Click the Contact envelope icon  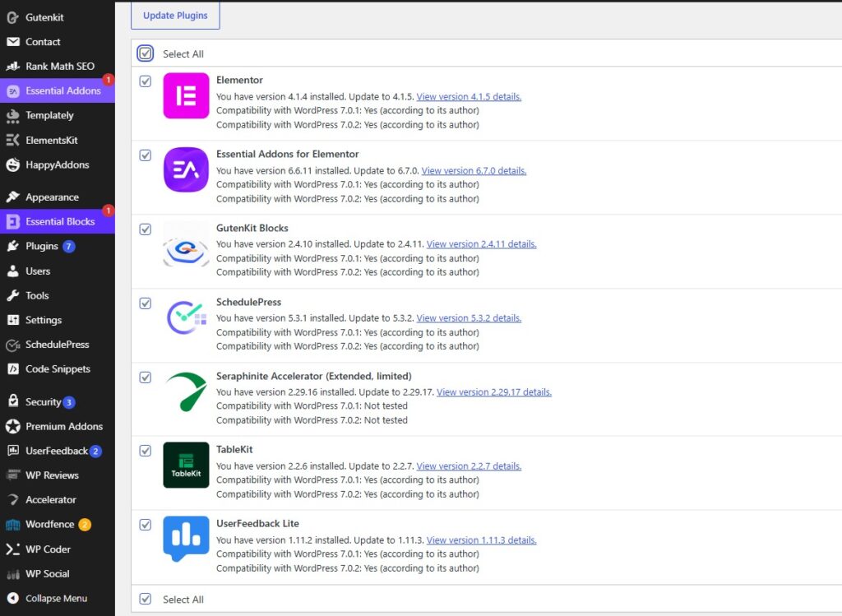[x=13, y=42]
